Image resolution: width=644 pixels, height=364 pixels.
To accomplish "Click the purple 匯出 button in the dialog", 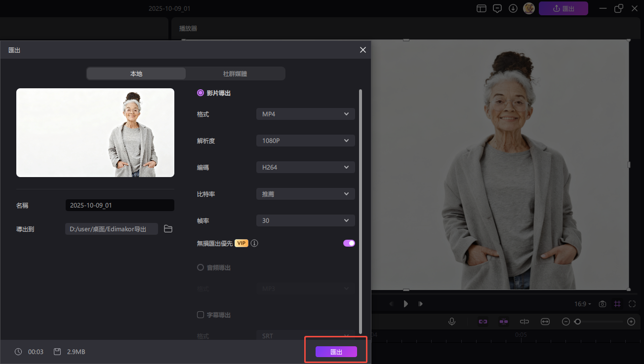I will point(336,352).
